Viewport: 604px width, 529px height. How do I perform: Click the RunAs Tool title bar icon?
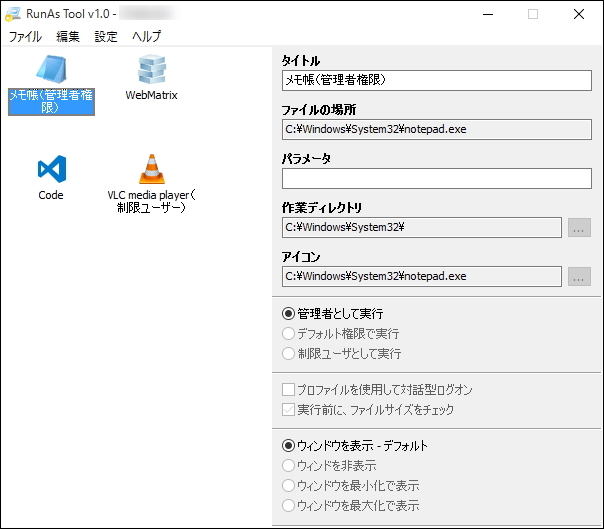click(x=13, y=14)
